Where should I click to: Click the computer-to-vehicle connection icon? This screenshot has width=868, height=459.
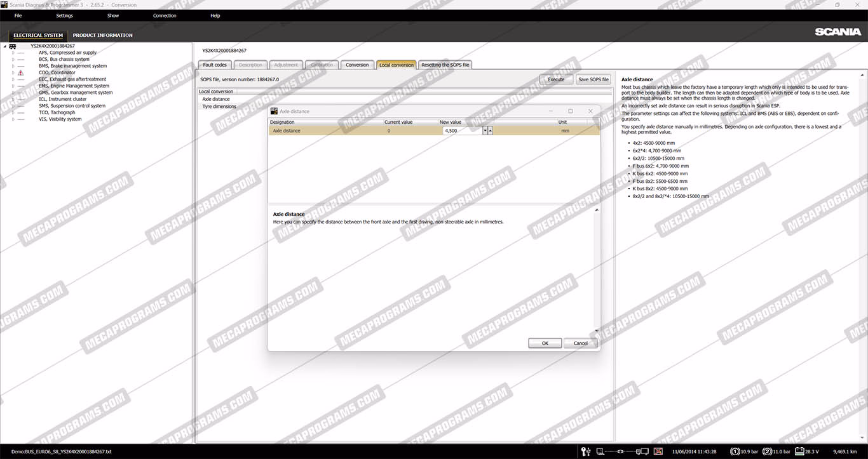click(x=623, y=451)
